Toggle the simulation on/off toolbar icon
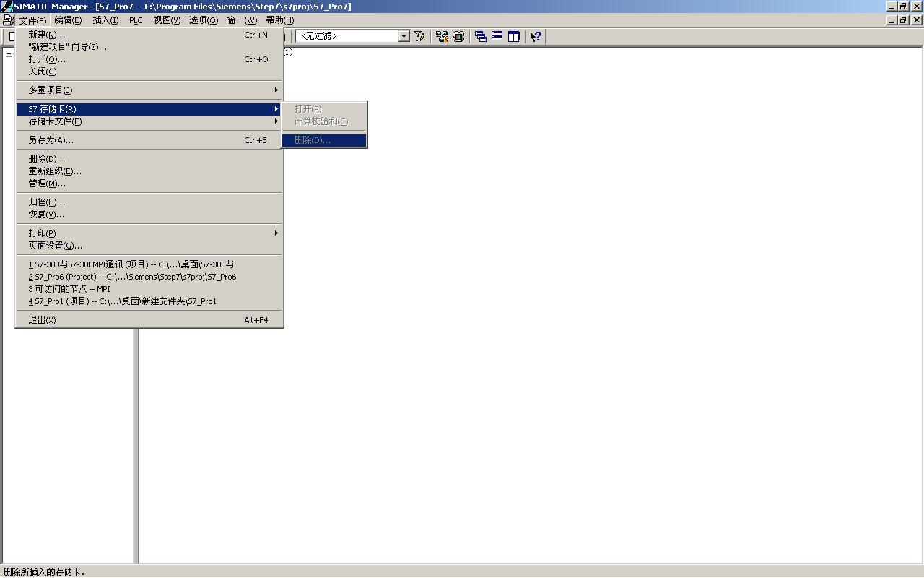Screen dimensions: 924x578 pos(458,36)
